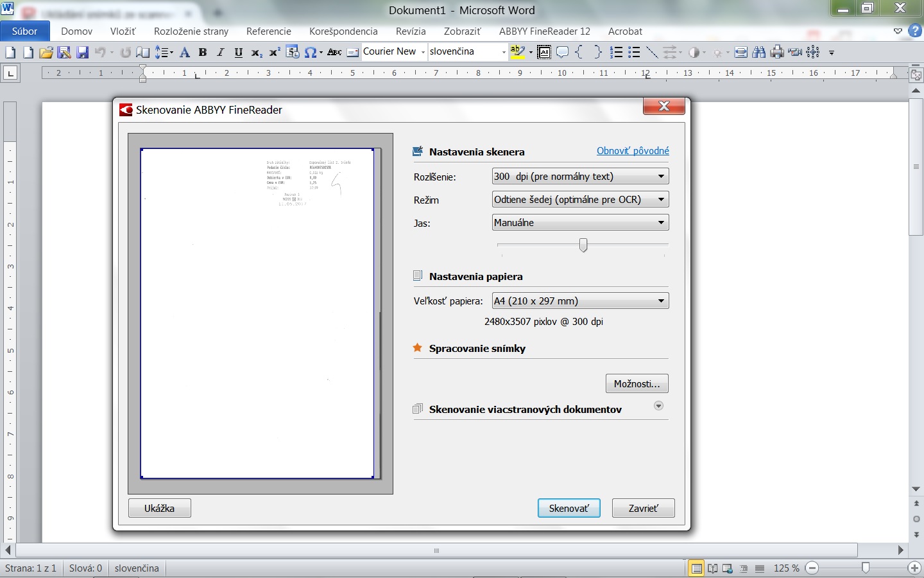Click the zoom slider handle in status bar
This screenshot has width=924, height=578.
[866, 568]
